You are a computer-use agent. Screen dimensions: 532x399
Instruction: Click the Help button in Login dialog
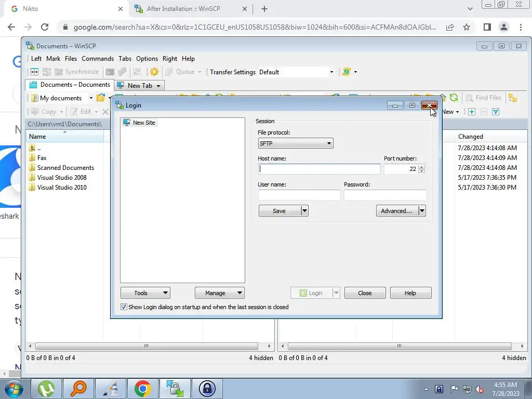tap(410, 293)
